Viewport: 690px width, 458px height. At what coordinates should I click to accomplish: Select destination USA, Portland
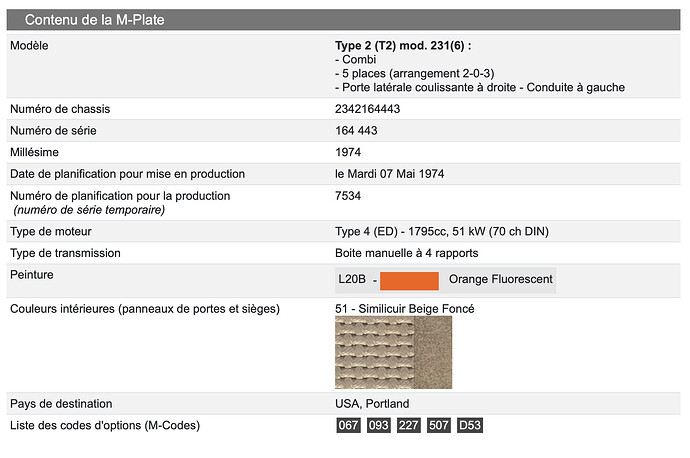[x=372, y=404]
